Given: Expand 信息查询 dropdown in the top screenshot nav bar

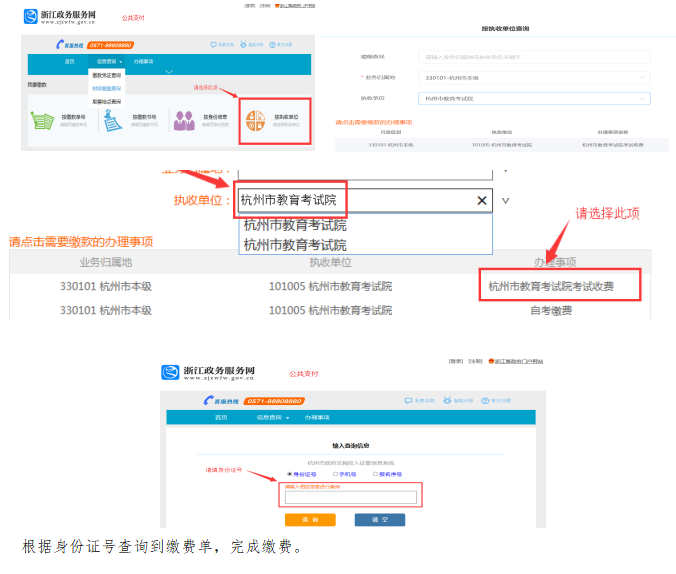Looking at the screenshot, I should click(109, 62).
